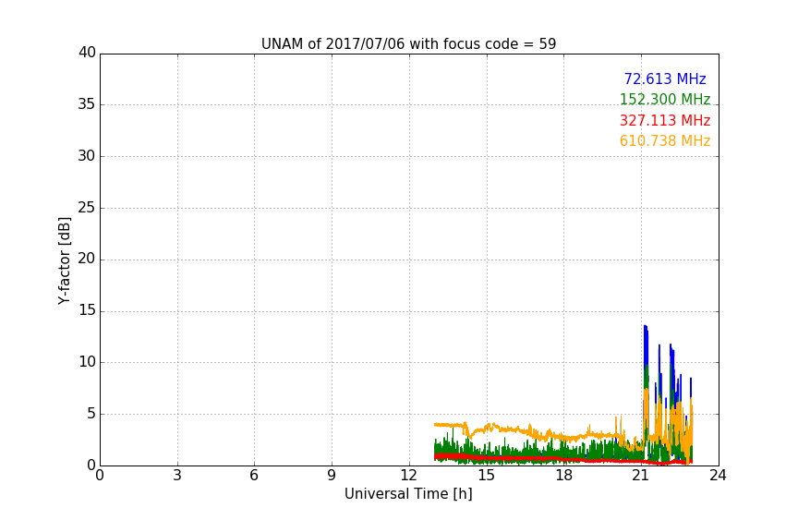Click the x-axis tick value 9
This screenshot has width=798, height=532.
[x=332, y=476]
